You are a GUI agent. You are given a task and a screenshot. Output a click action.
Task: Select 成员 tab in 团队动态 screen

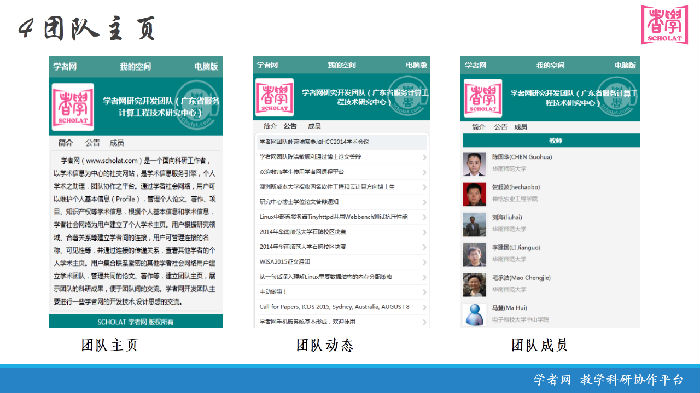[x=314, y=126]
